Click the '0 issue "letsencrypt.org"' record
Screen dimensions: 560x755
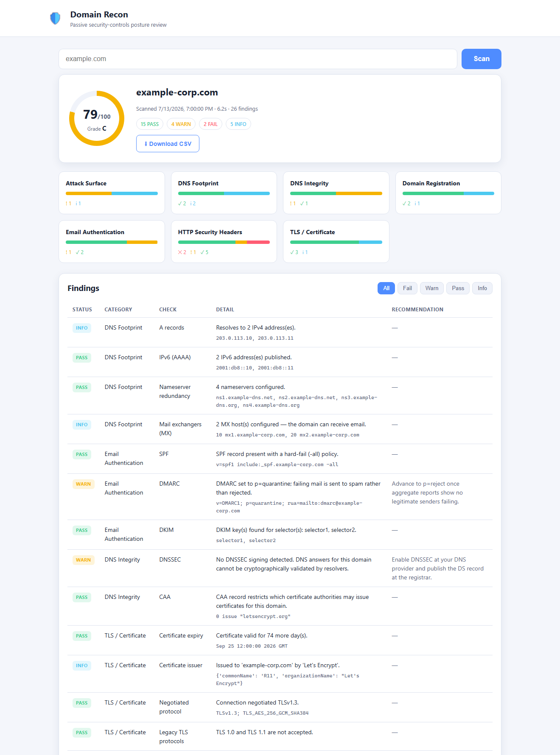click(253, 617)
